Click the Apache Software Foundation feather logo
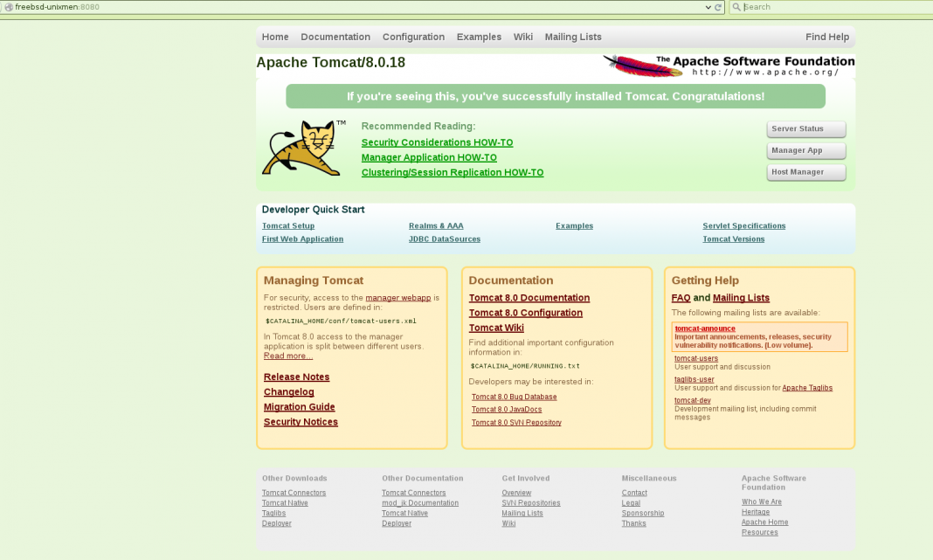 point(729,66)
